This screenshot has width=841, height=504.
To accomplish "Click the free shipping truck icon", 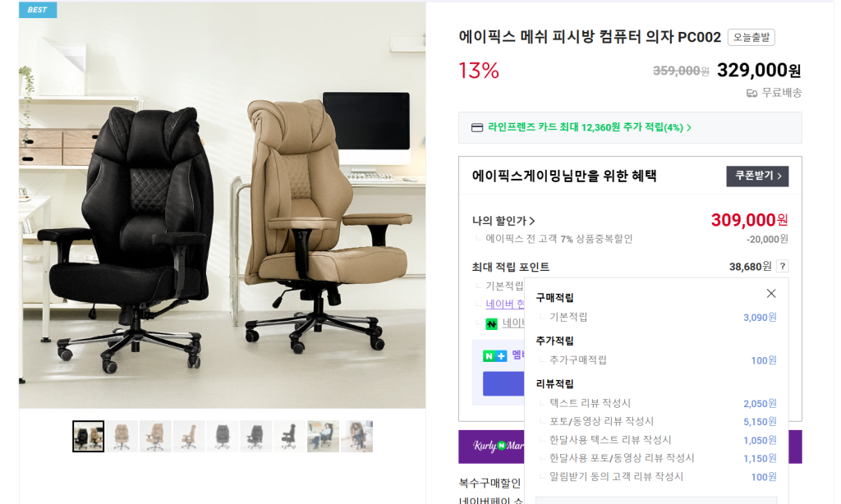I will pos(752,94).
